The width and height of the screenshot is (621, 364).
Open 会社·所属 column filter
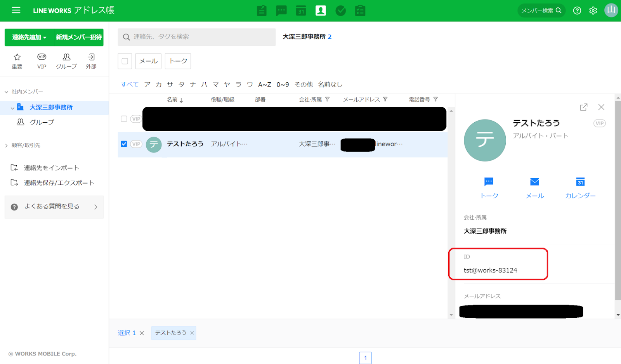tap(327, 99)
